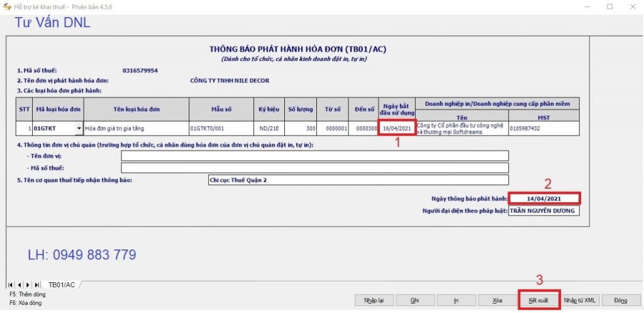Viewport: 644px width, 313px height.
Task: Click the CÔNG TY TNHH NILE DECOR text
Action: (230, 81)
